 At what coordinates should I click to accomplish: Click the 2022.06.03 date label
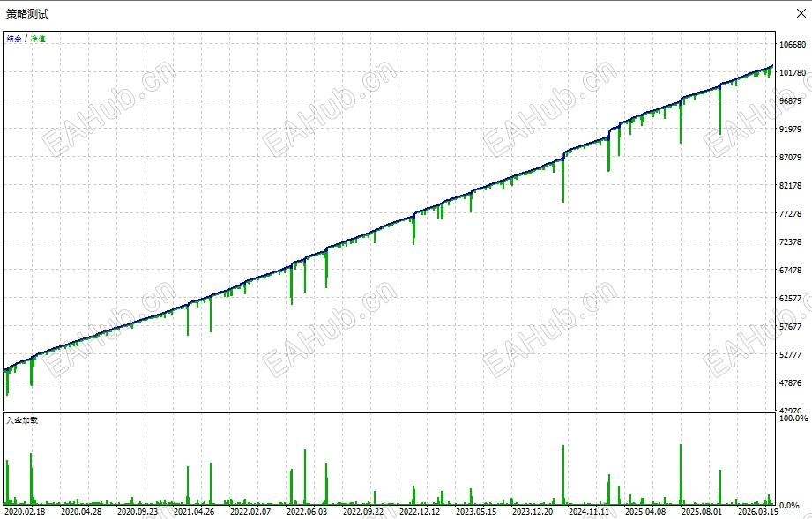[x=307, y=512]
